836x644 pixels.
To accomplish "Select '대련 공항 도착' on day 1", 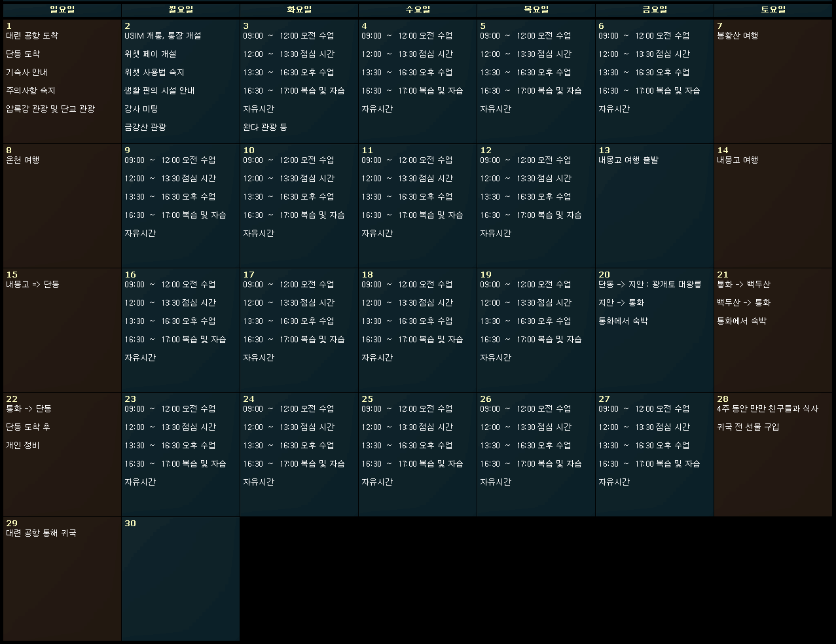I will pyautogui.click(x=32, y=36).
